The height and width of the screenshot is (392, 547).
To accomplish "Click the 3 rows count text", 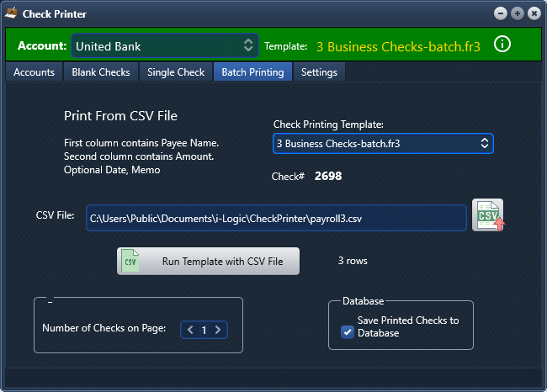I will 353,261.
